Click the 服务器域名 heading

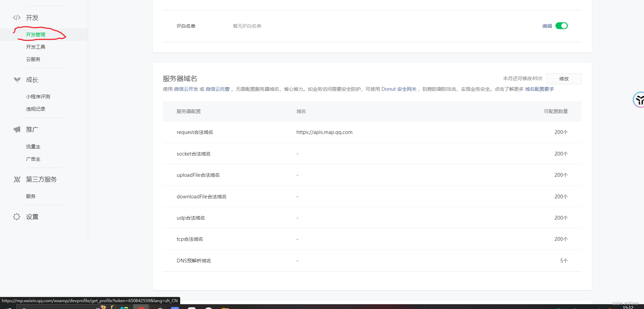click(180, 78)
